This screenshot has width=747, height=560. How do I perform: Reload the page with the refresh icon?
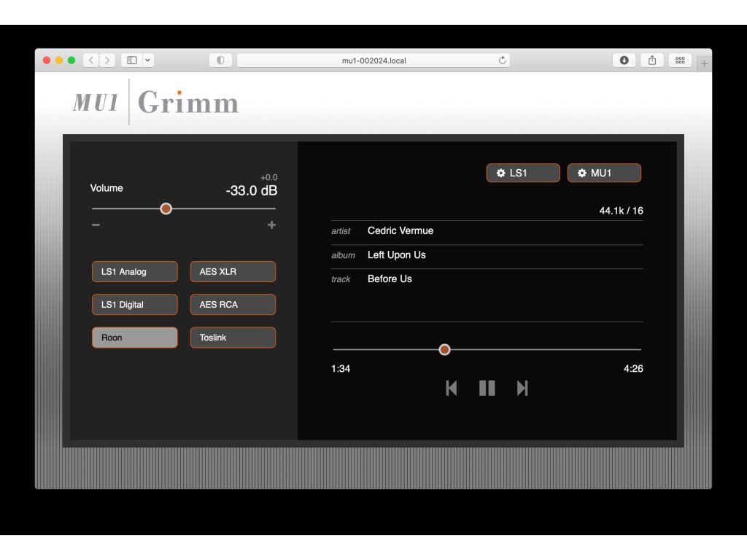click(502, 60)
